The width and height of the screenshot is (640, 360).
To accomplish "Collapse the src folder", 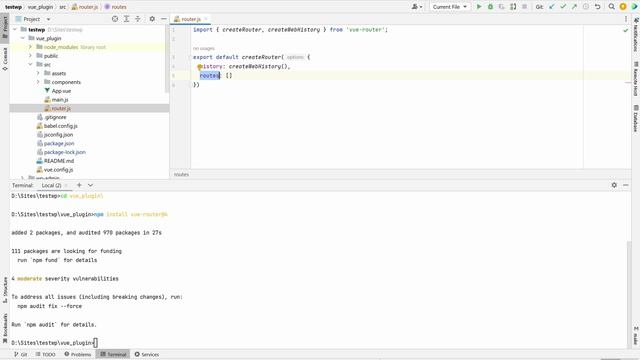I will (x=30, y=64).
